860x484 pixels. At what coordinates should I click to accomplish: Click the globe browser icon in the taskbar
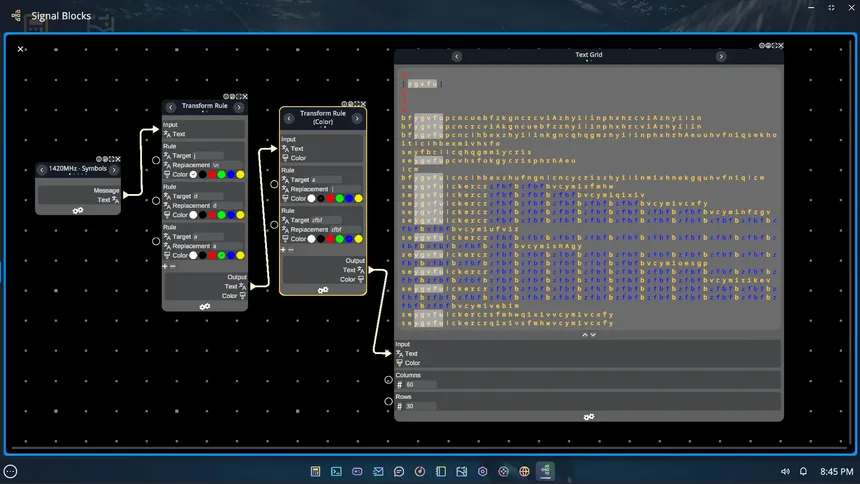524,471
